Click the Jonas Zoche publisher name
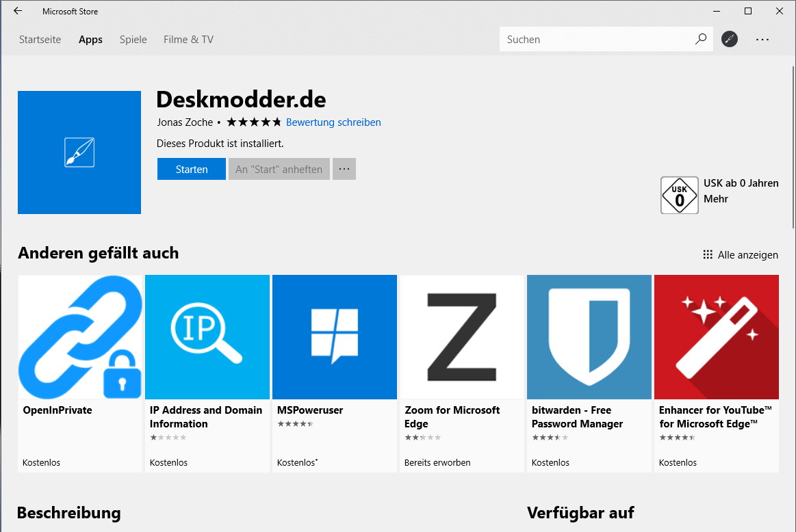796x532 pixels. coord(185,122)
